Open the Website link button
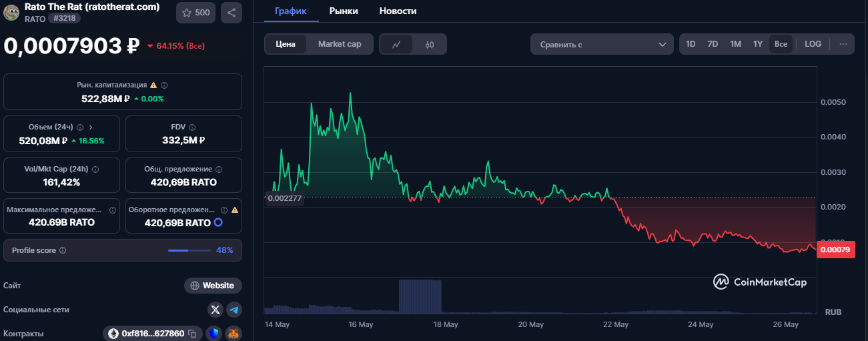The width and height of the screenshot is (868, 341). coord(213,286)
